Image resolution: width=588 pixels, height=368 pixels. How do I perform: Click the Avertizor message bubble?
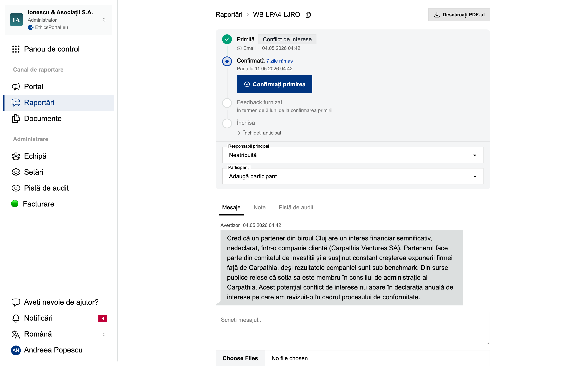point(342,268)
